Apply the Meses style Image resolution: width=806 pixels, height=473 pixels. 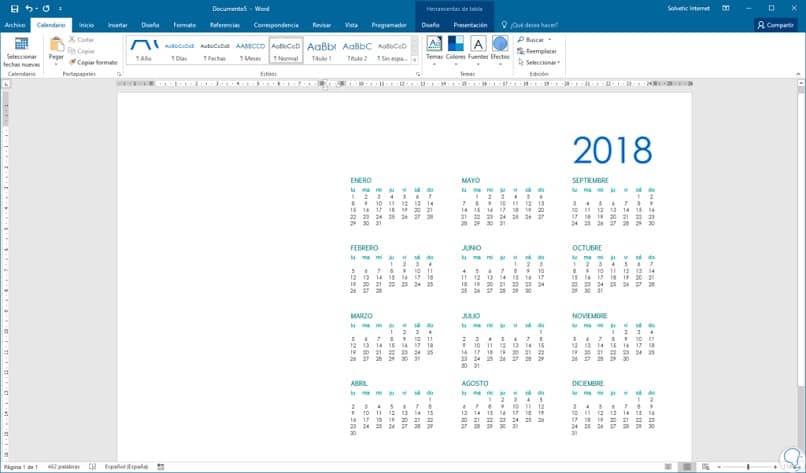[250, 50]
